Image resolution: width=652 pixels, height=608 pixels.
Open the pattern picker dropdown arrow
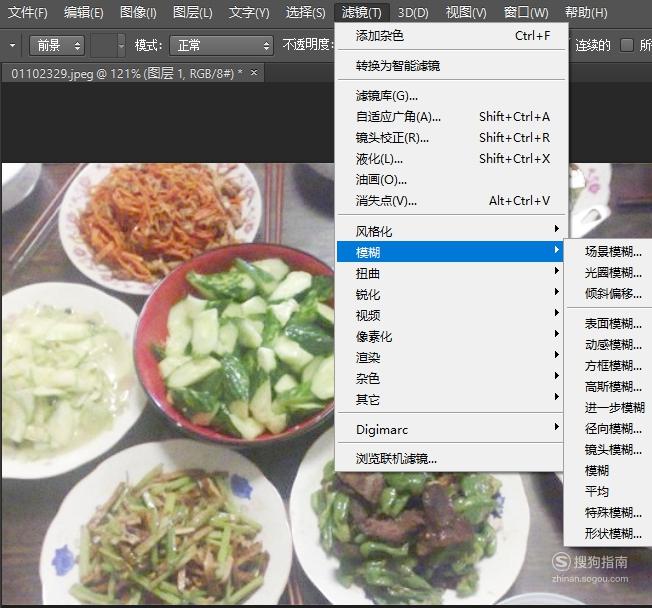(121, 45)
